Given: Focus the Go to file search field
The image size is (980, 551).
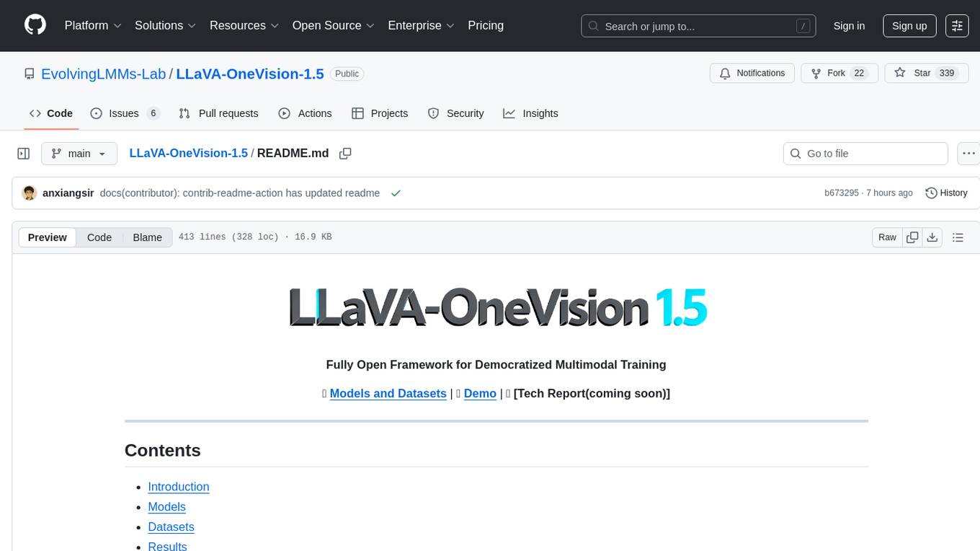Looking at the screenshot, I should click(x=865, y=154).
